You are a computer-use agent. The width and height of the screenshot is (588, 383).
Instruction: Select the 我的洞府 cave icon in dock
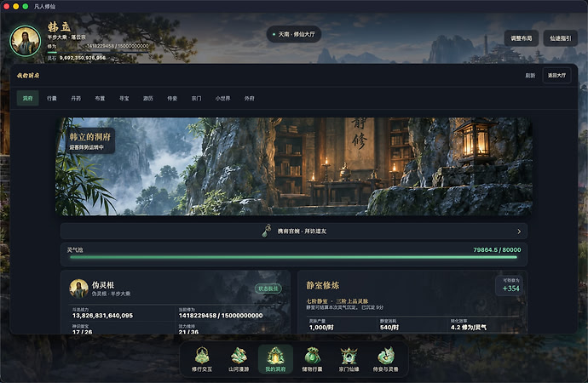pyautogui.click(x=275, y=359)
